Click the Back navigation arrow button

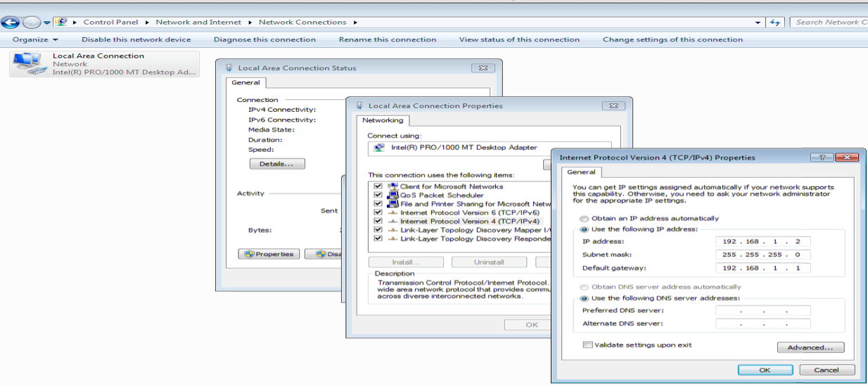(9, 22)
